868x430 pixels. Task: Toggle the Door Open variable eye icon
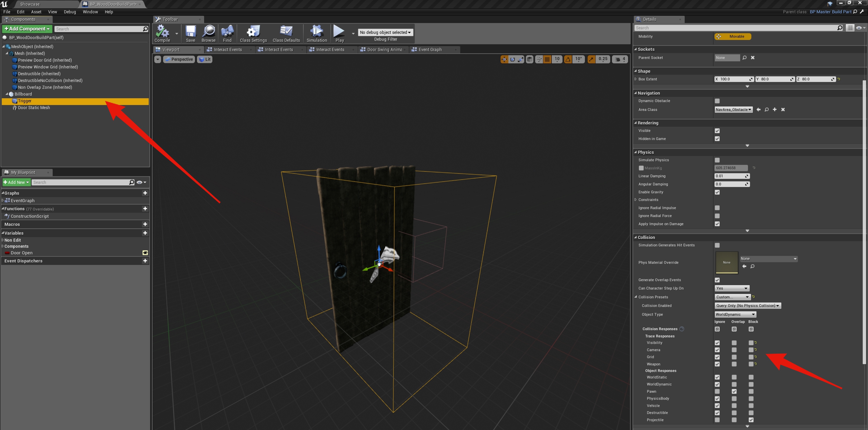click(145, 253)
